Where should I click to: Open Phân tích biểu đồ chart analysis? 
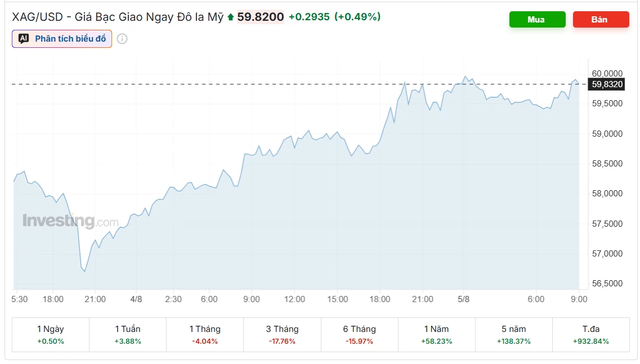[x=62, y=39]
